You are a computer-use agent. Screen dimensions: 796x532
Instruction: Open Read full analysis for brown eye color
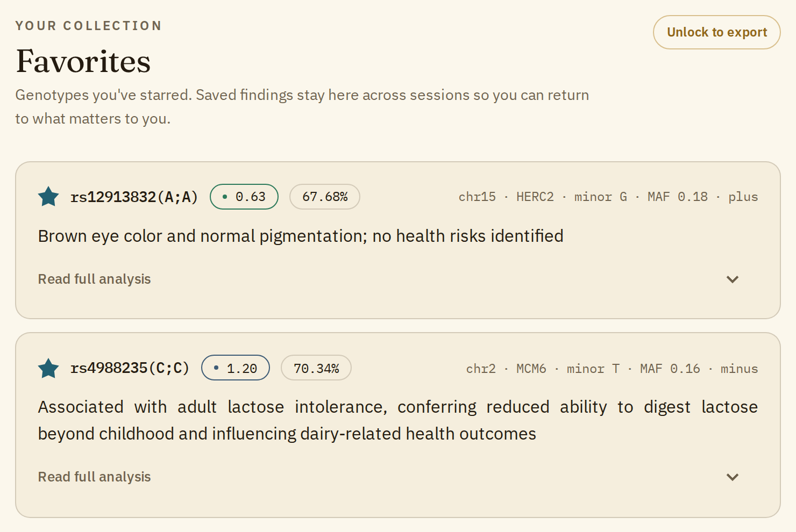[94, 279]
